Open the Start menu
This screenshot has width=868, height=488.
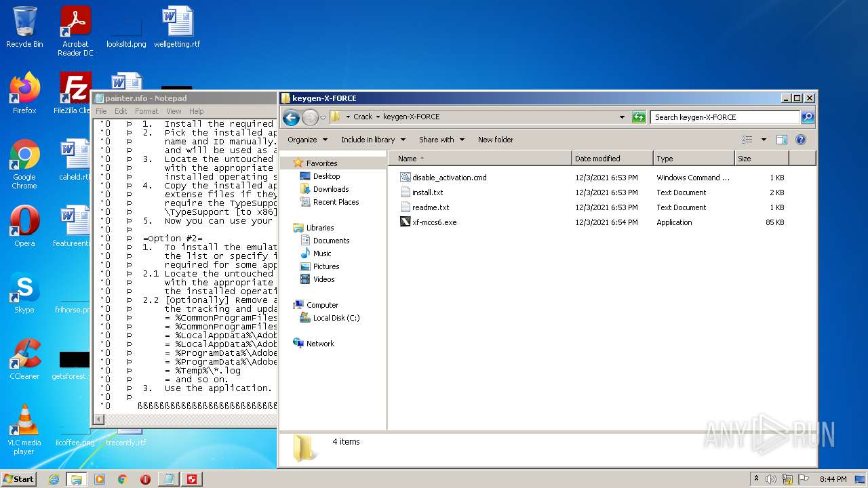click(x=18, y=479)
